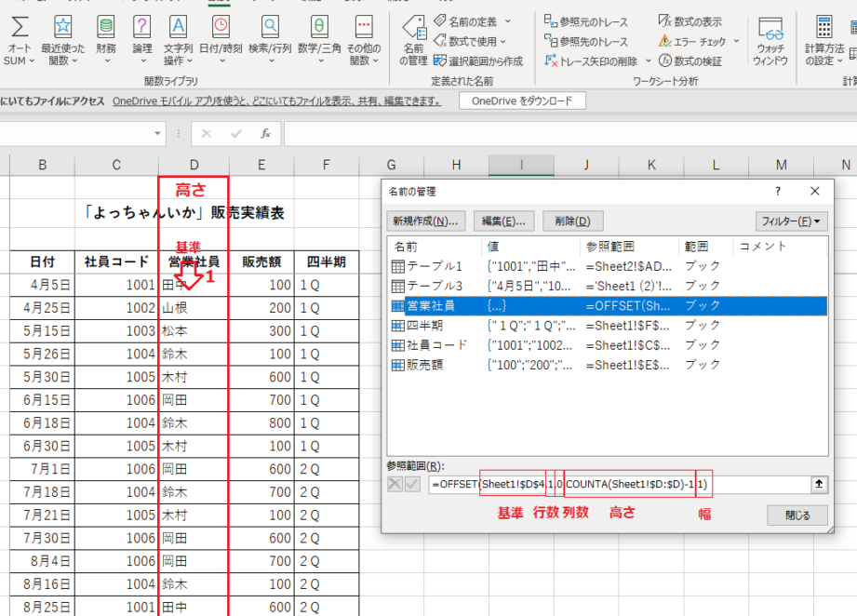
Task: Select the 社員コード name row
Action: 608,345
